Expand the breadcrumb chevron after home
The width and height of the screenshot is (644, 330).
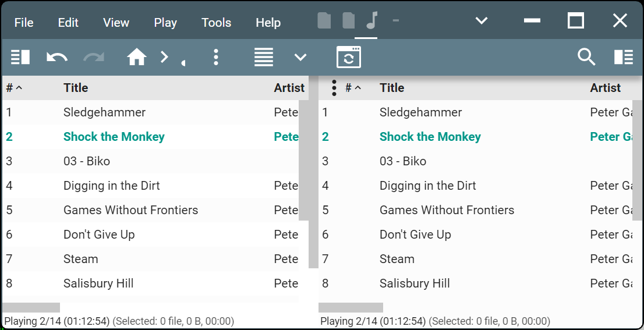pos(165,57)
